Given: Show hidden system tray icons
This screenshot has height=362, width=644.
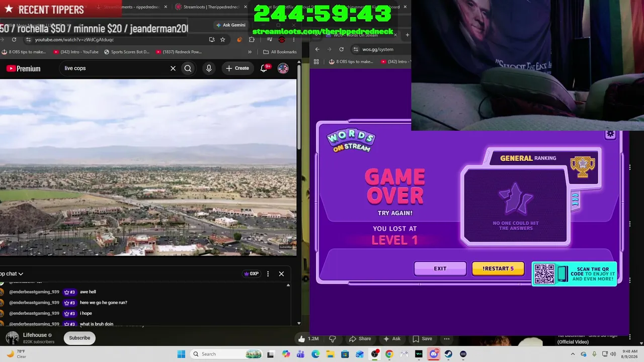Looking at the screenshot, I should point(573,354).
